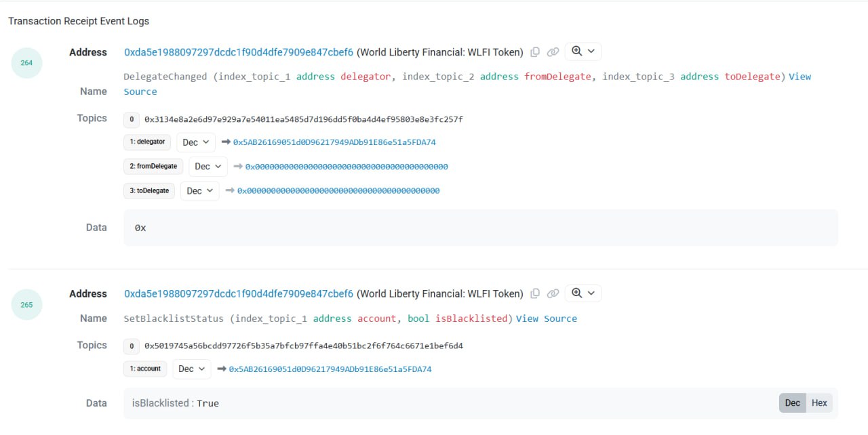Open fromDelegate zero address link
868x435 pixels.
347,167
